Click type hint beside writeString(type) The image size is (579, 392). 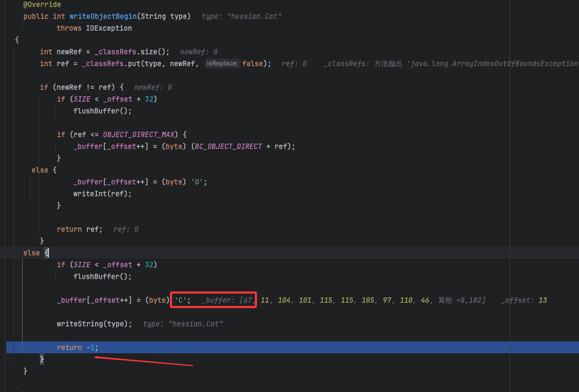point(183,324)
